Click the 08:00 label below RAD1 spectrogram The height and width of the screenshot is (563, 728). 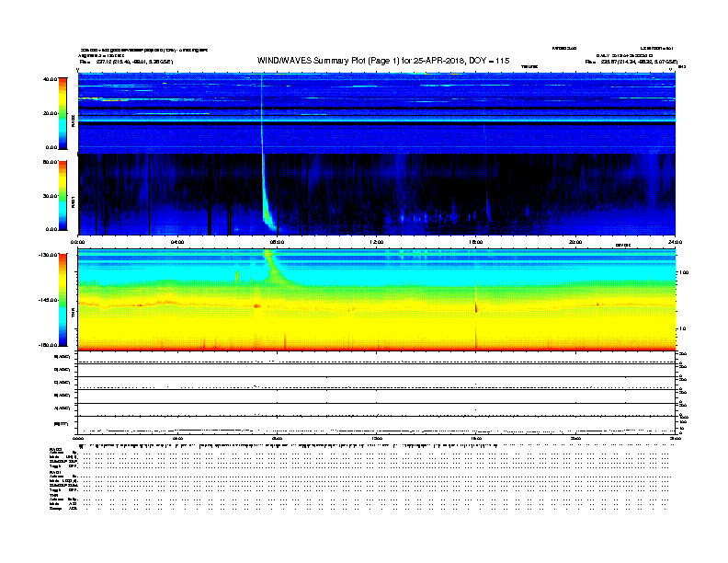(277, 242)
